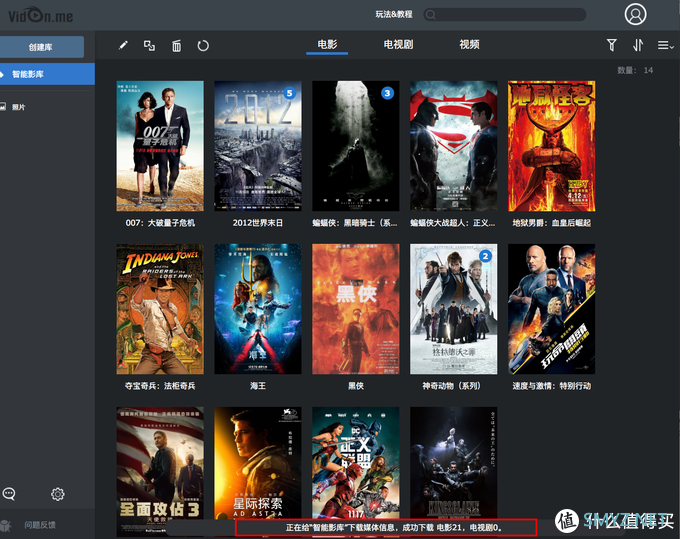Open the settings gear icon

click(58, 494)
